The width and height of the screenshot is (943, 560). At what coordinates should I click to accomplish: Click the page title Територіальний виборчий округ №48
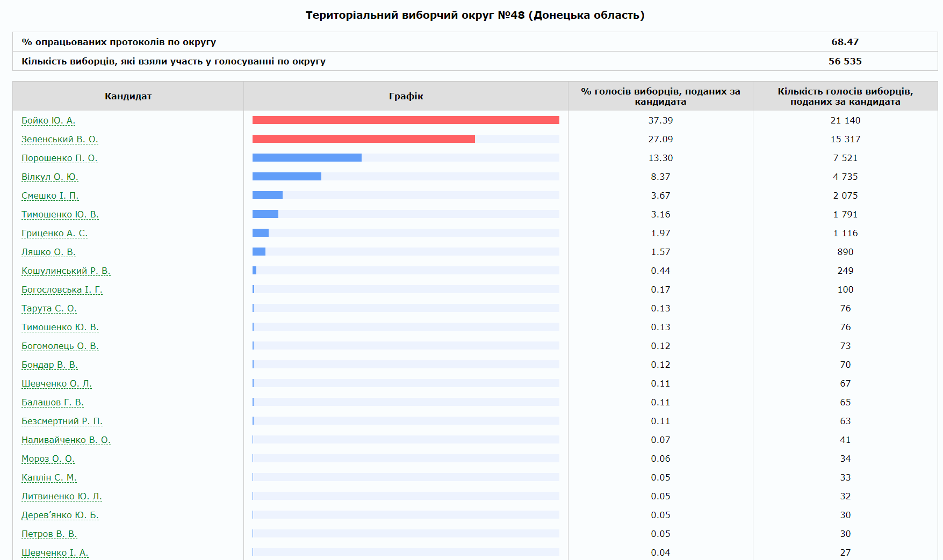[475, 15]
